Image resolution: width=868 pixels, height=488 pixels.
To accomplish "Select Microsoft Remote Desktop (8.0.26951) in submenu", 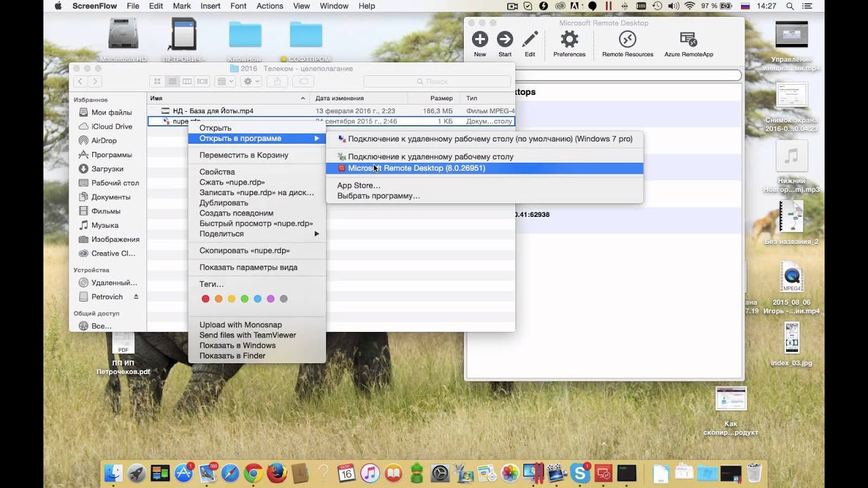I will pyautogui.click(x=484, y=168).
